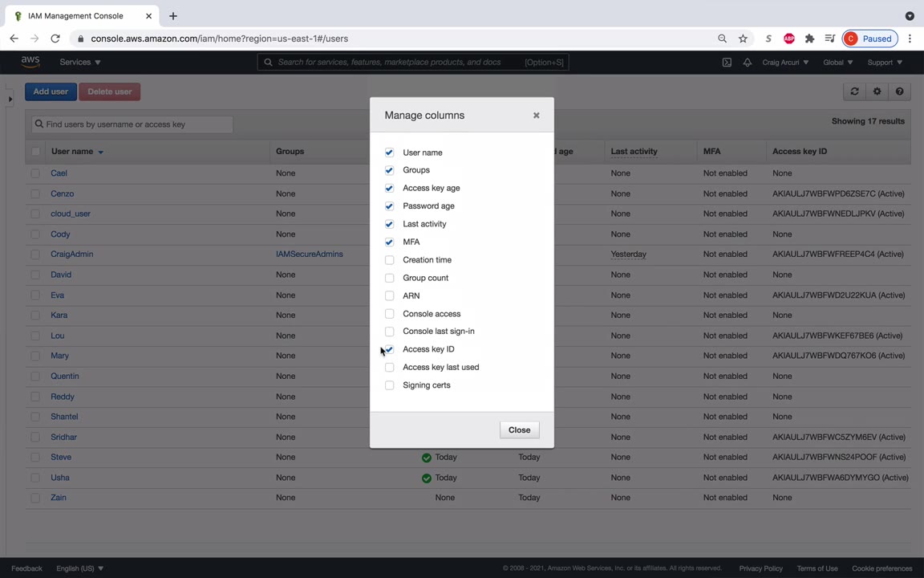
Task: Open the Craig Arcuri account dropdown
Action: coord(785,63)
